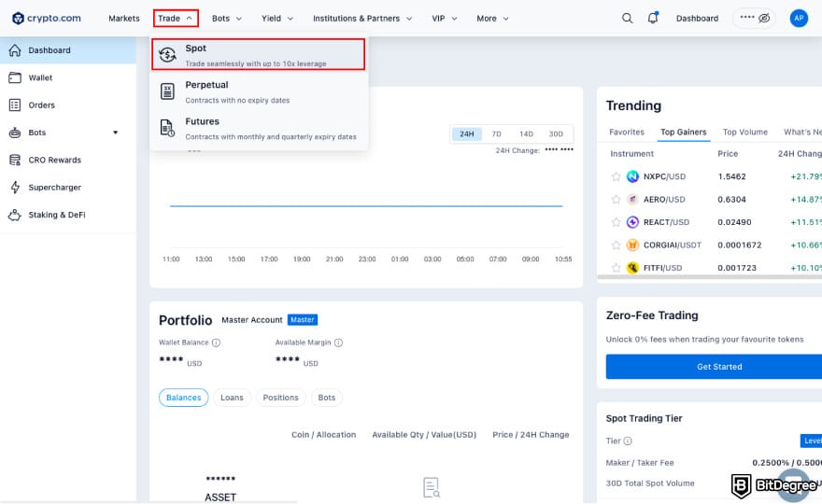Click Dashboard link in top bar
This screenshot has height=504, width=822.
pos(697,19)
